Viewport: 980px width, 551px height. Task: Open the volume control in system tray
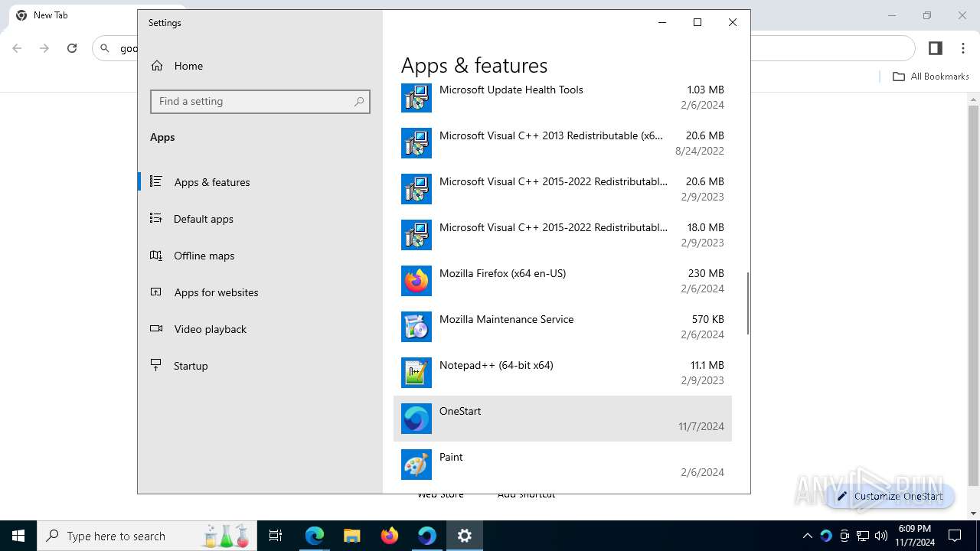pos(880,536)
